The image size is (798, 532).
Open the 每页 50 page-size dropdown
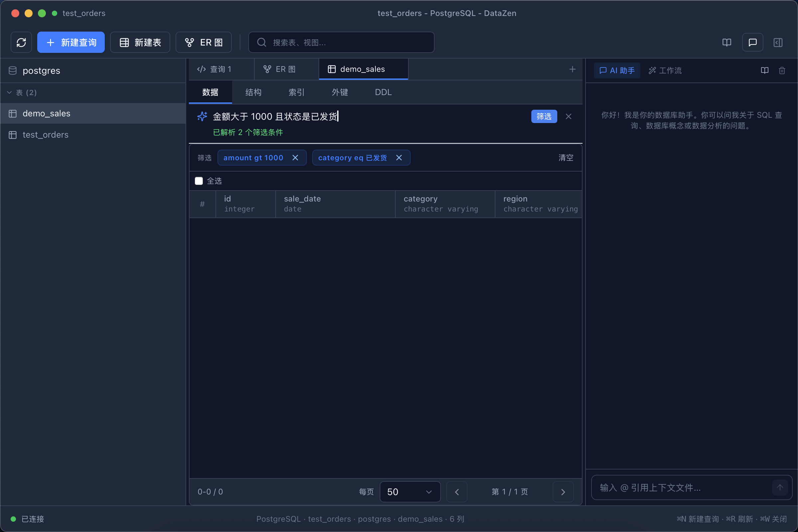click(x=410, y=492)
